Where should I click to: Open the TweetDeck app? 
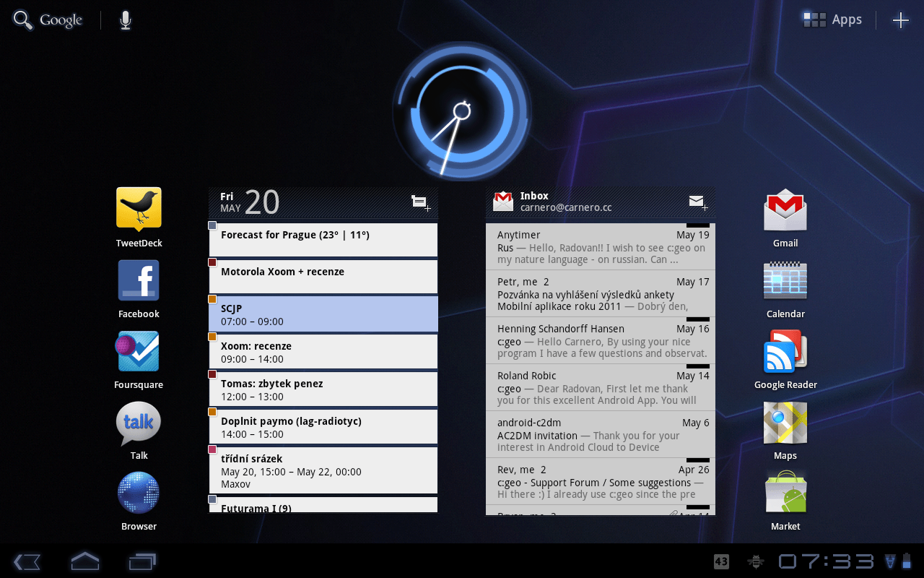(x=139, y=210)
